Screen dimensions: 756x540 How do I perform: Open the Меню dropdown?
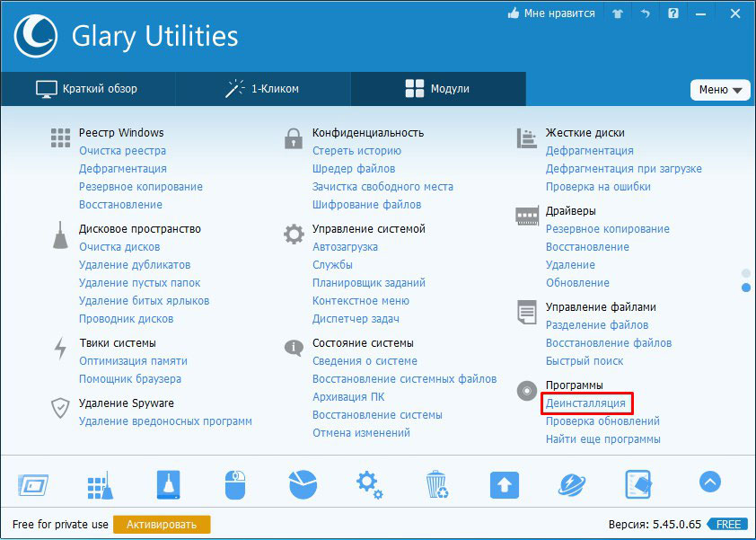(719, 90)
